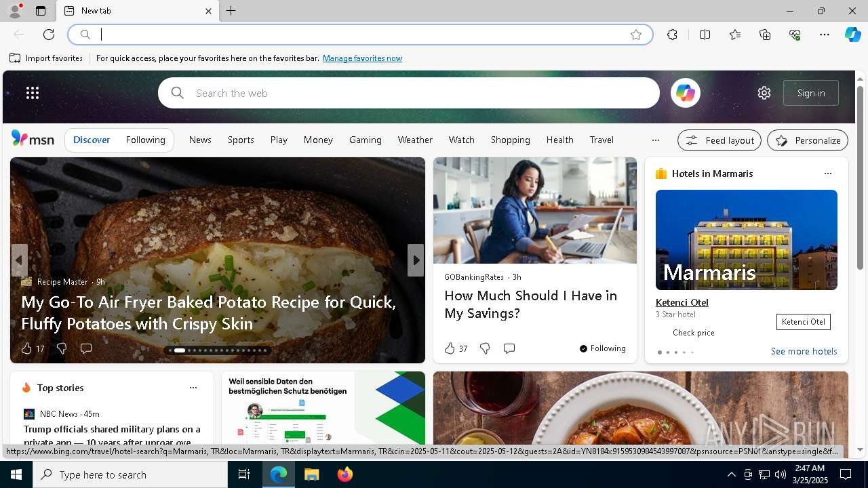The height and width of the screenshot is (488, 868).
Task: Open the How Much Savings article image
Action: [x=535, y=211]
